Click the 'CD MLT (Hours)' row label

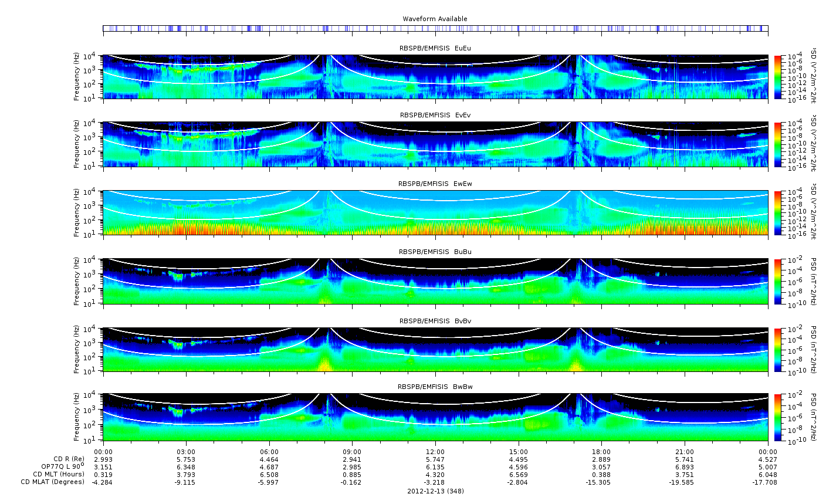click(x=59, y=474)
